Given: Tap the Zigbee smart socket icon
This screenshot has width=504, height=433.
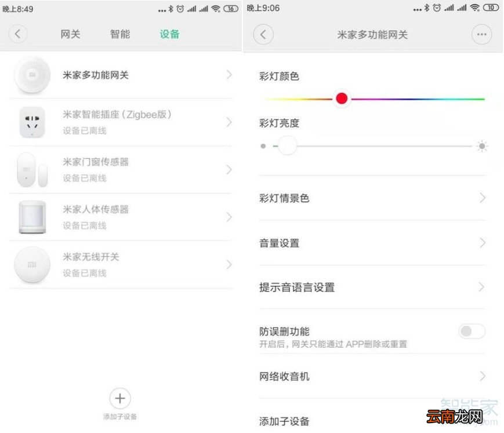Looking at the screenshot, I should tap(32, 122).
